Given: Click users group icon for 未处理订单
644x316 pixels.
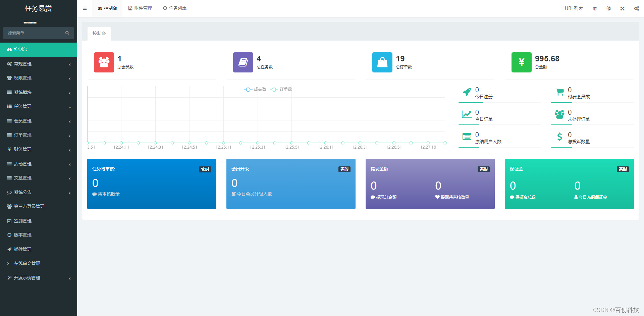Looking at the screenshot, I should (559, 114).
